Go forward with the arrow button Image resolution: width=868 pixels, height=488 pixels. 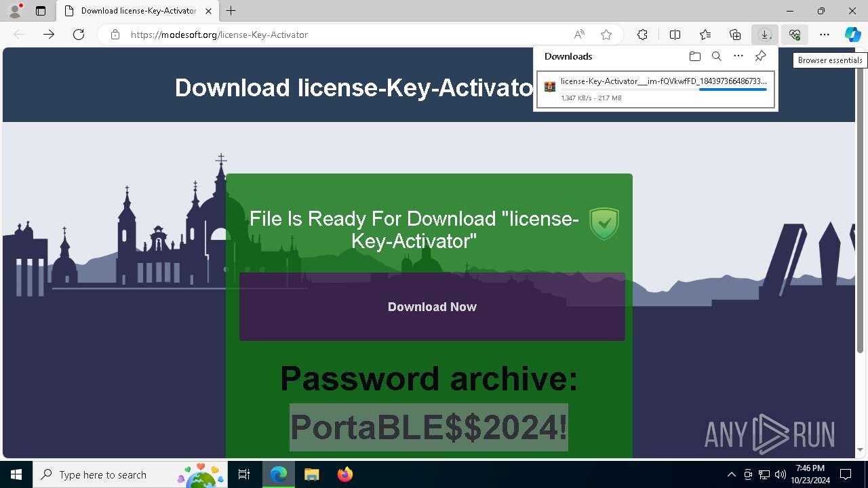(x=49, y=35)
